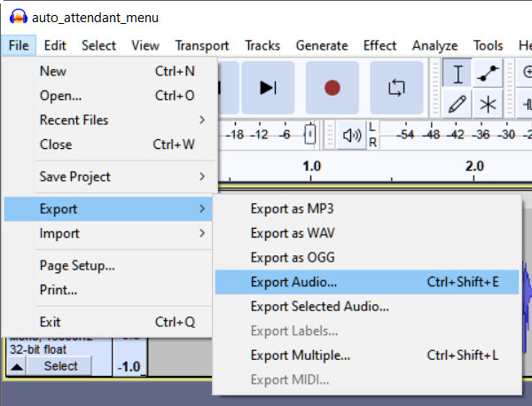Click the Audacity headphones logo in title bar
Screen dimensions: 532x406
coord(19,17)
